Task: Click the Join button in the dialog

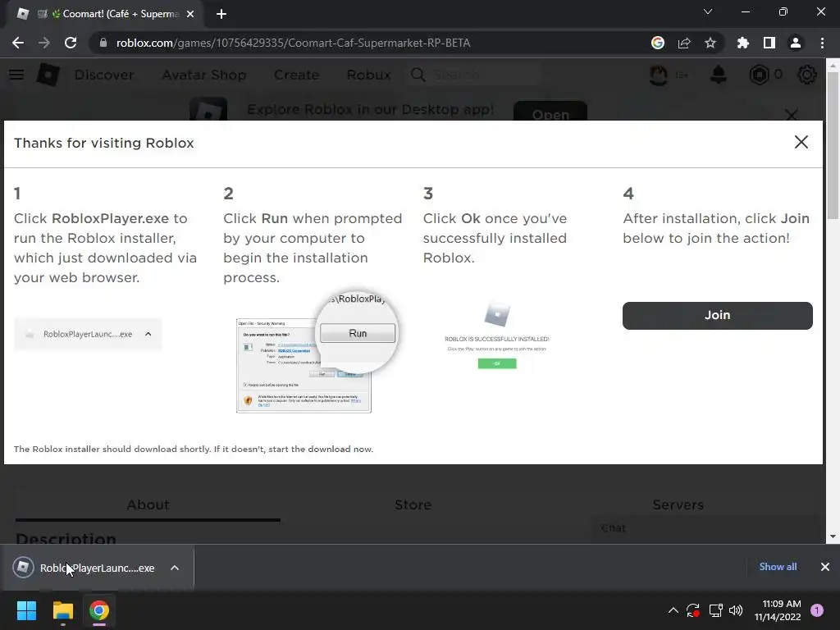Action: coord(717,315)
